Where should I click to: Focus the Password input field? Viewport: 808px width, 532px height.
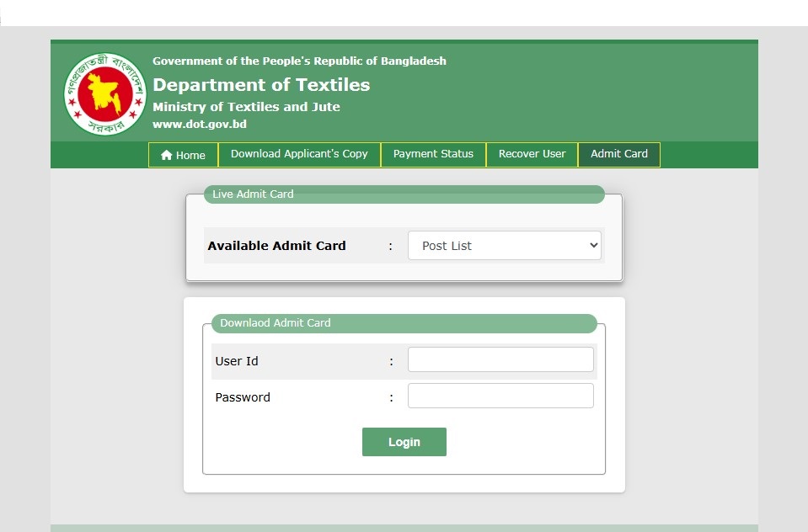tap(500, 396)
